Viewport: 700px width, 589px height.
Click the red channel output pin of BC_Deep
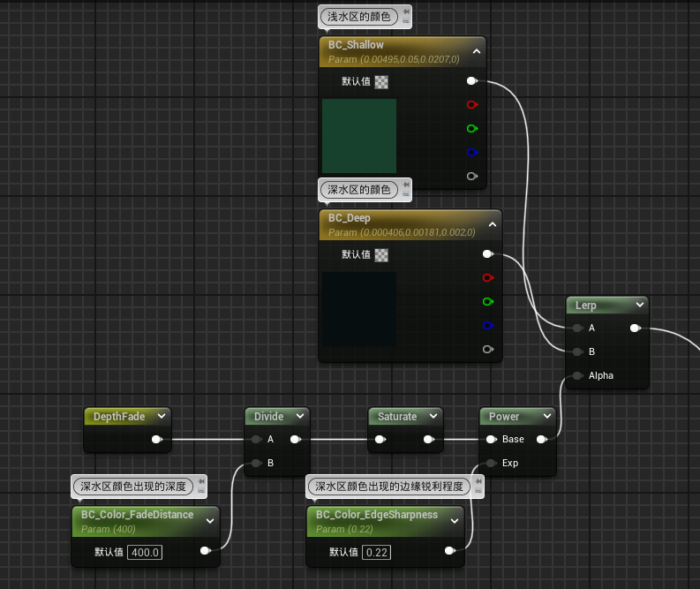tap(487, 277)
